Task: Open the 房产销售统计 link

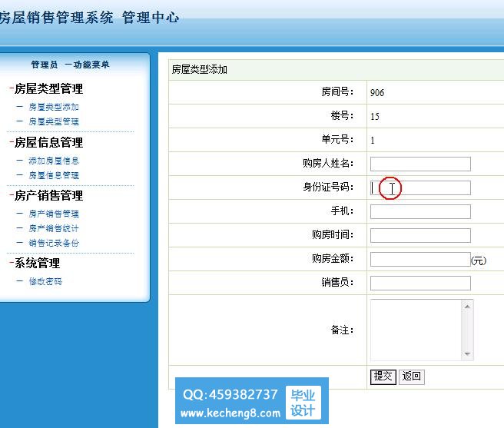Action: click(x=54, y=228)
